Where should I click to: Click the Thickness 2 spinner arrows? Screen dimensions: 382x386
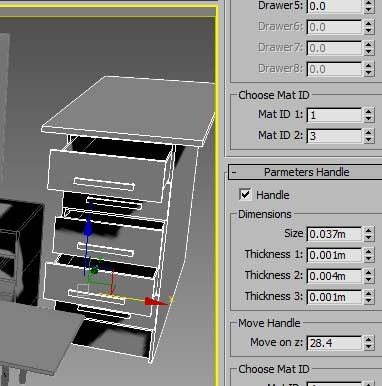[x=369, y=276]
